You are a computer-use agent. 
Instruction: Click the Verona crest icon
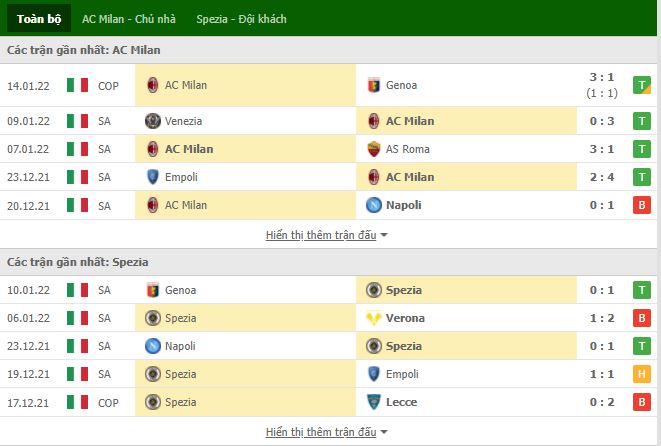(x=373, y=318)
